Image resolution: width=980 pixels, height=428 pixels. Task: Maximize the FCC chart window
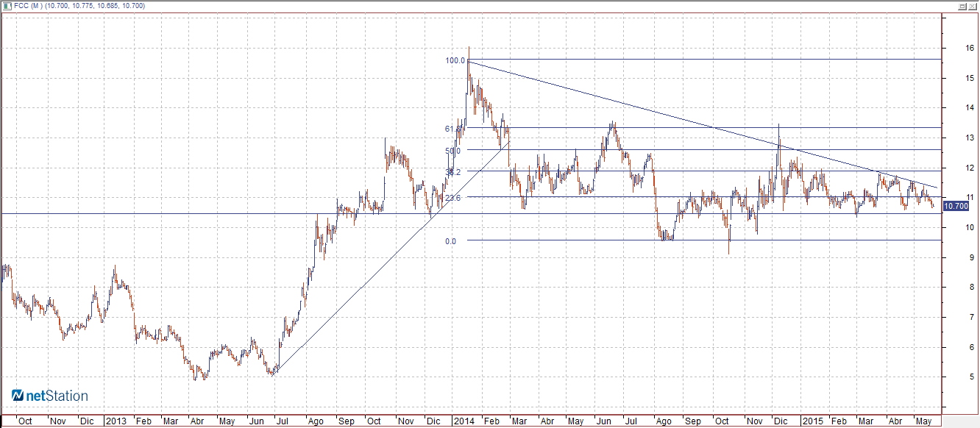click(963, 5)
